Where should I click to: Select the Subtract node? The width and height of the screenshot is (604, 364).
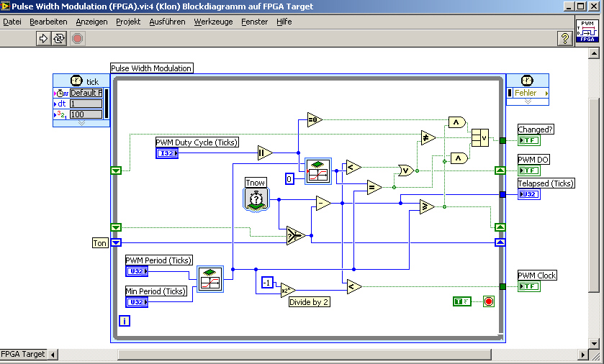coord(323,203)
